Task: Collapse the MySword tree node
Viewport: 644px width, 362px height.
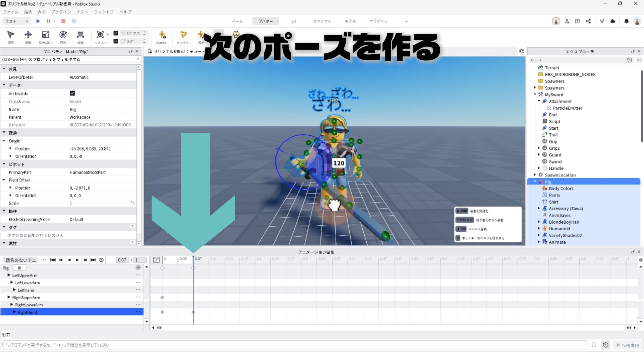Action: [x=535, y=95]
